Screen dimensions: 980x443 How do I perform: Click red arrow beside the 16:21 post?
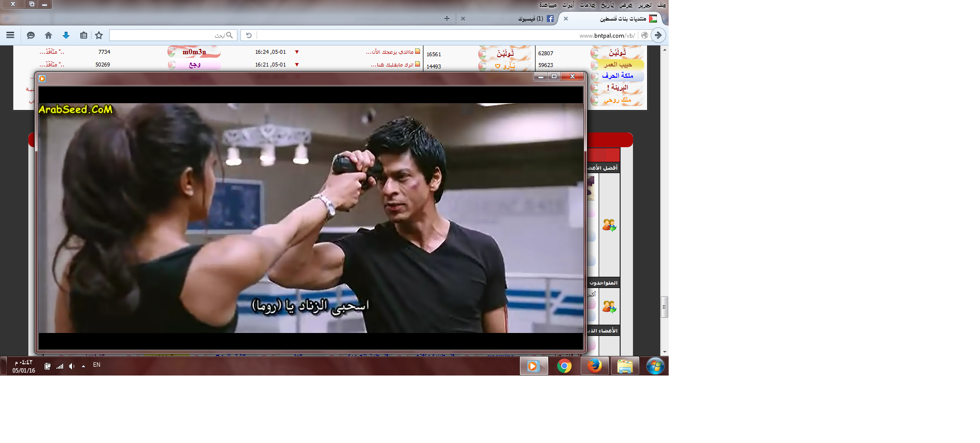click(x=297, y=65)
